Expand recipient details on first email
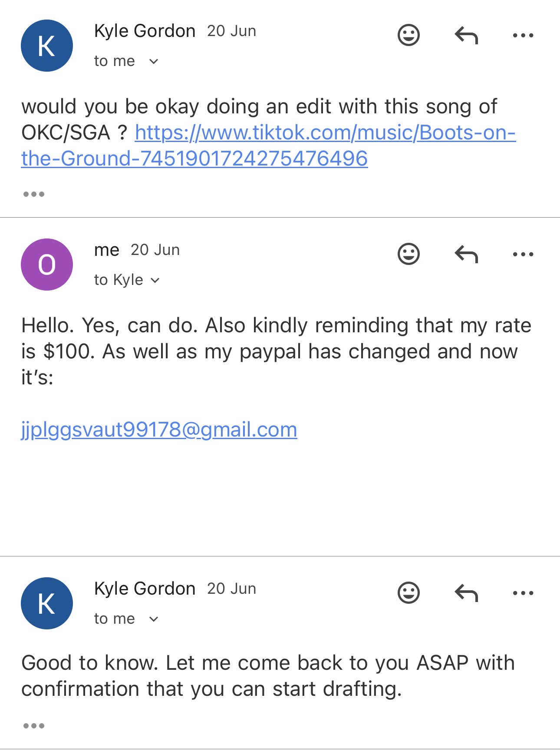This screenshot has height=751, width=560. tap(153, 62)
